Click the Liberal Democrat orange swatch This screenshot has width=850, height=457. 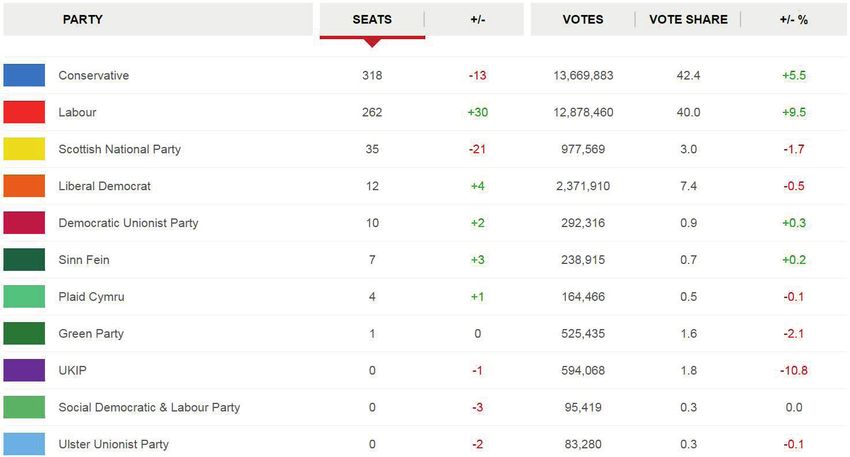24,186
